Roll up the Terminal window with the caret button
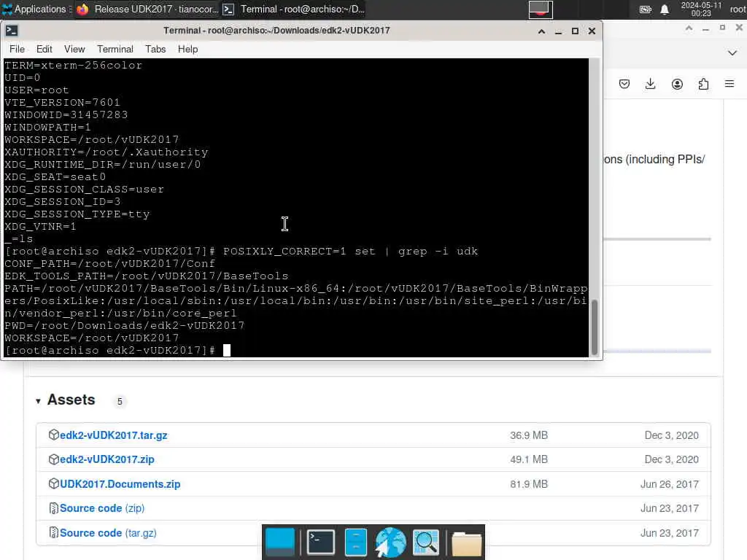747x560 pixels. (x=542, y=31)
